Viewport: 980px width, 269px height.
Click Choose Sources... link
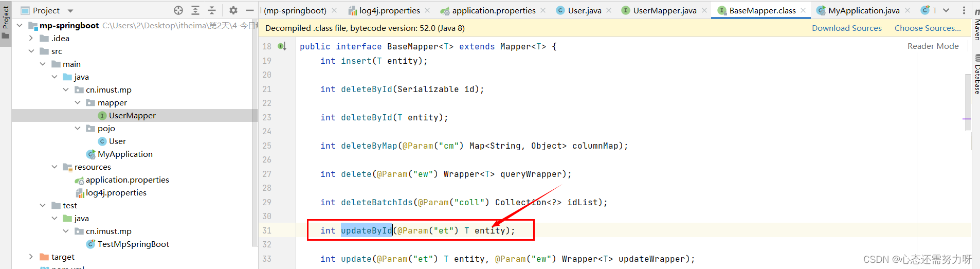928,28
